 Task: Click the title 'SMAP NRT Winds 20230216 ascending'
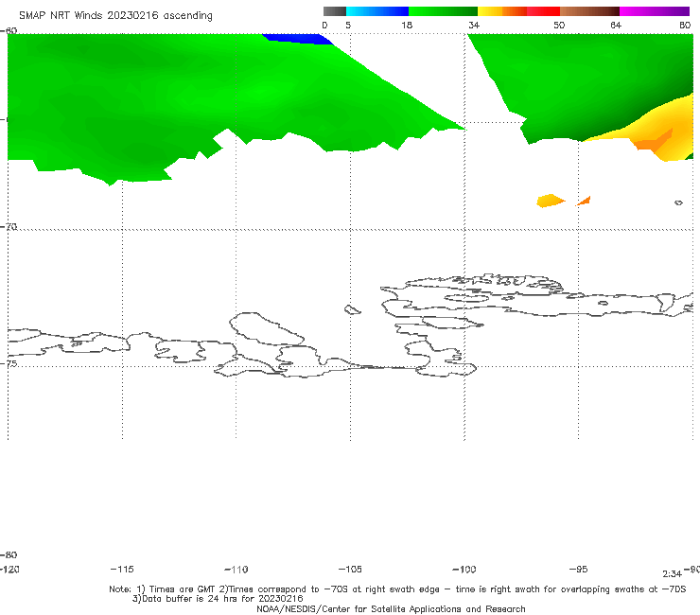coord(115,16)
